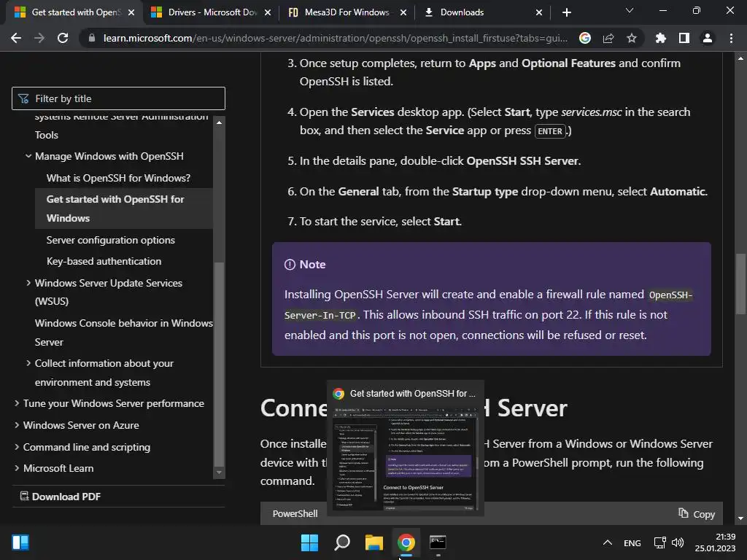Image resolution: width=747 pixels, height=560 pixels.
Task: Reload the current page
Action: point(63,38)
